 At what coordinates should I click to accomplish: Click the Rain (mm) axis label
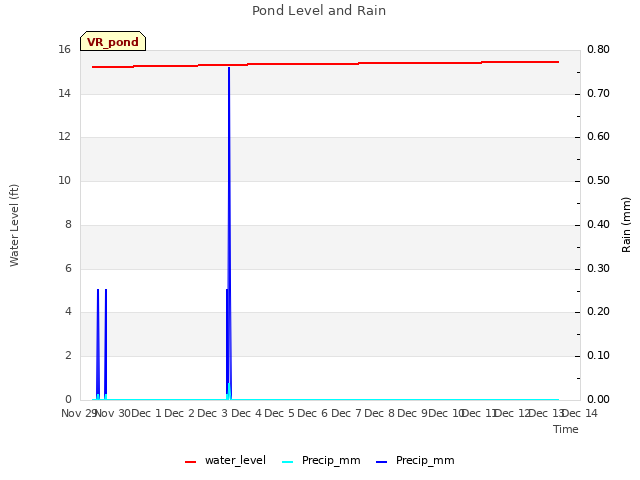626,225
